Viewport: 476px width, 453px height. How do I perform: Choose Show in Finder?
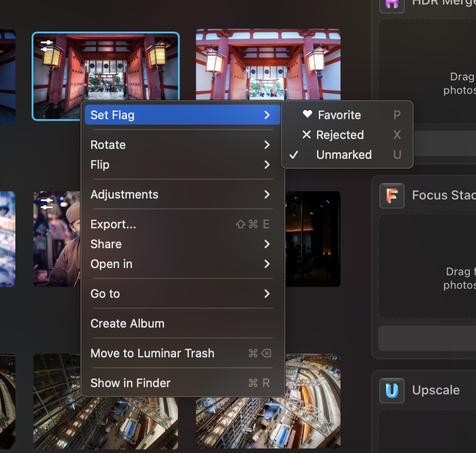click(x=182, y=383)
